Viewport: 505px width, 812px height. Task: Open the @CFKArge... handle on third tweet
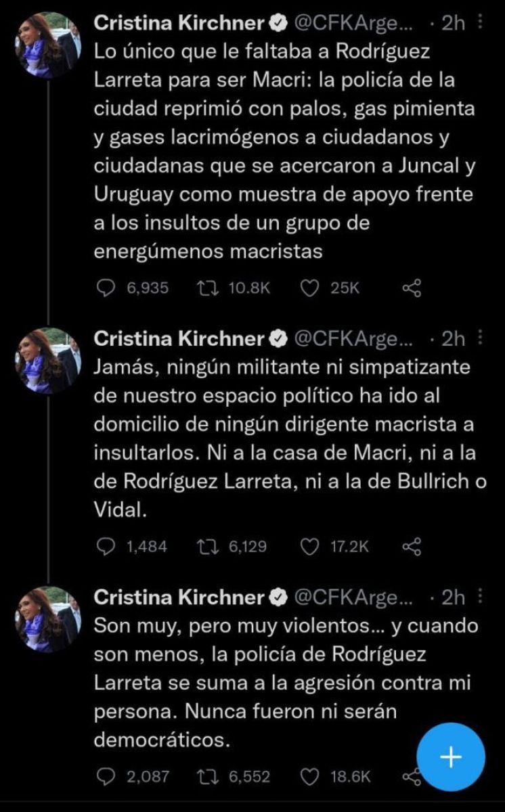click(351, 597)
